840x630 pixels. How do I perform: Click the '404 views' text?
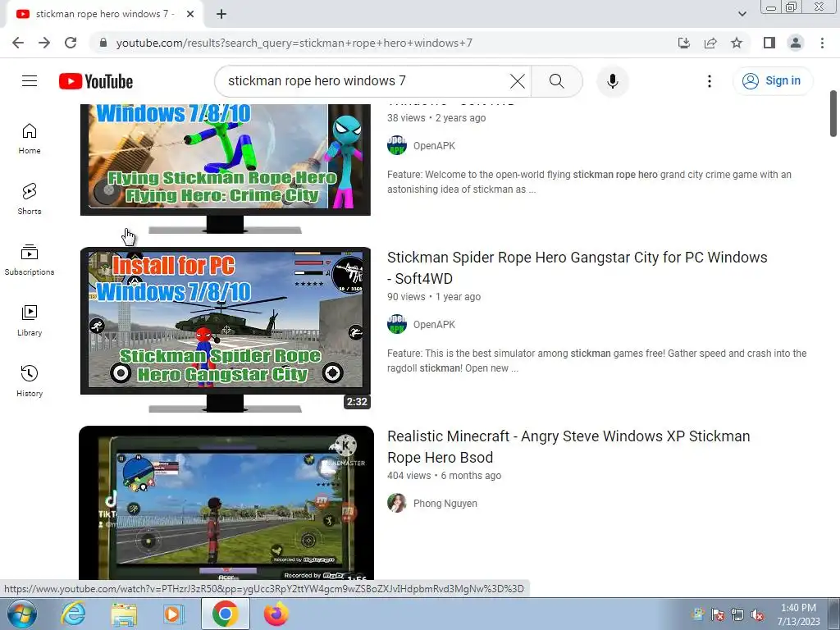click(409, 476)
